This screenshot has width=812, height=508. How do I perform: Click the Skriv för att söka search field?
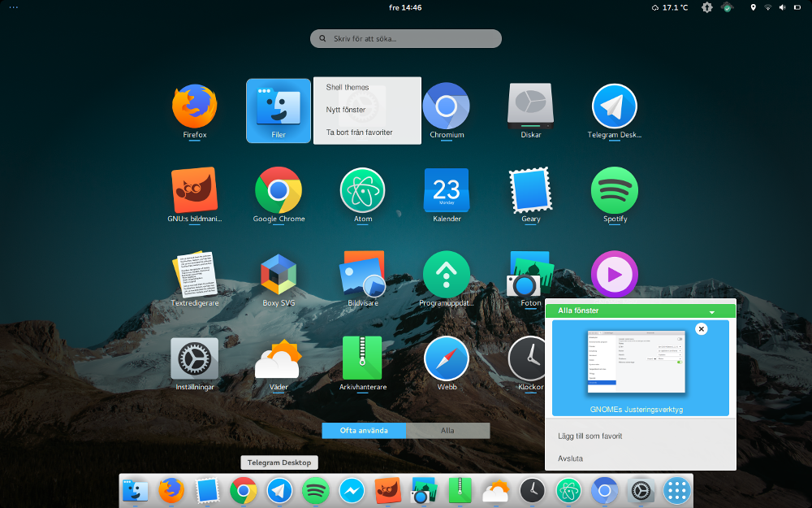[405, 38]
